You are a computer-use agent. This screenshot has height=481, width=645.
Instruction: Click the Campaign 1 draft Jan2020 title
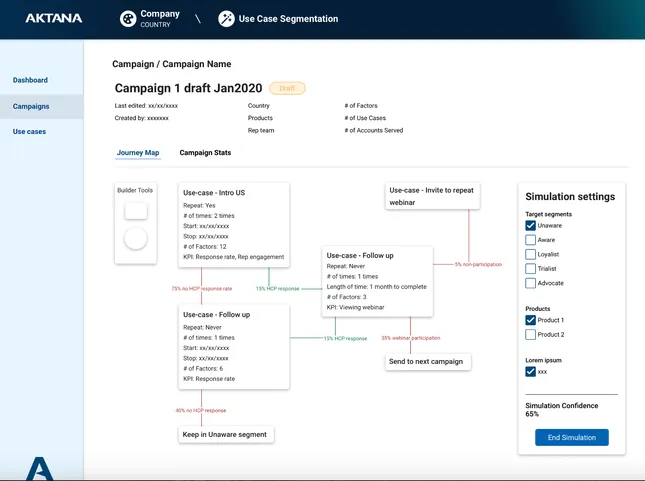click(188, 88)
